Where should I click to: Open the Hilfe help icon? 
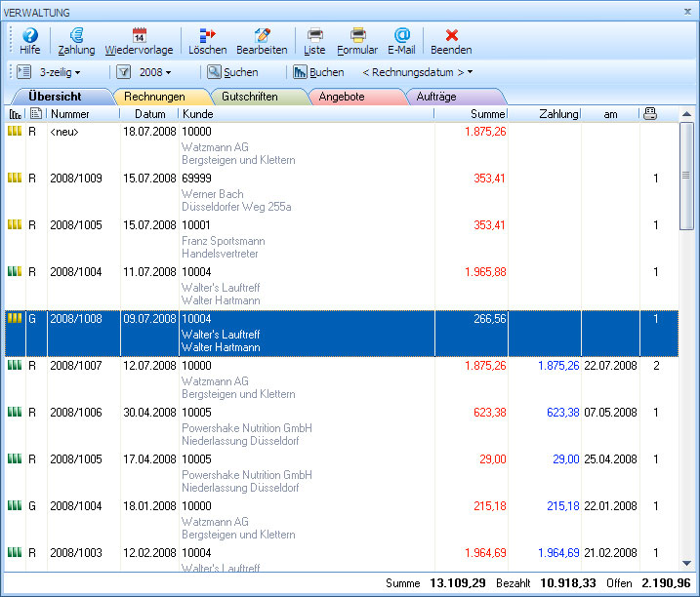point(30,35)
